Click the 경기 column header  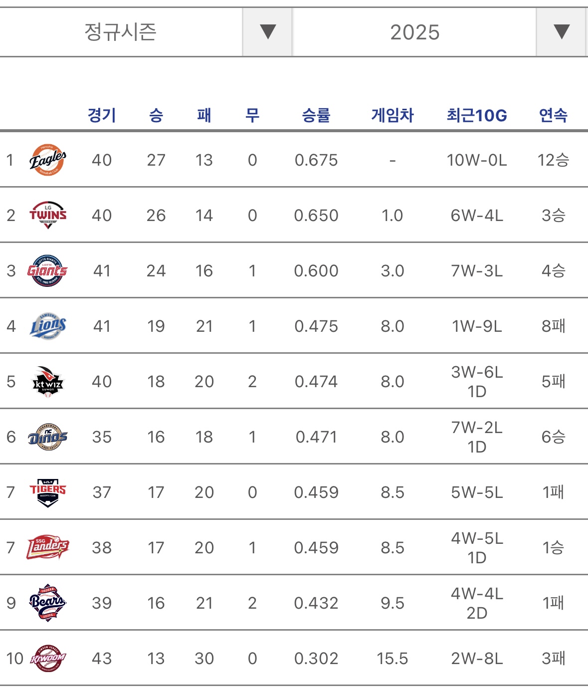(102, 115)
